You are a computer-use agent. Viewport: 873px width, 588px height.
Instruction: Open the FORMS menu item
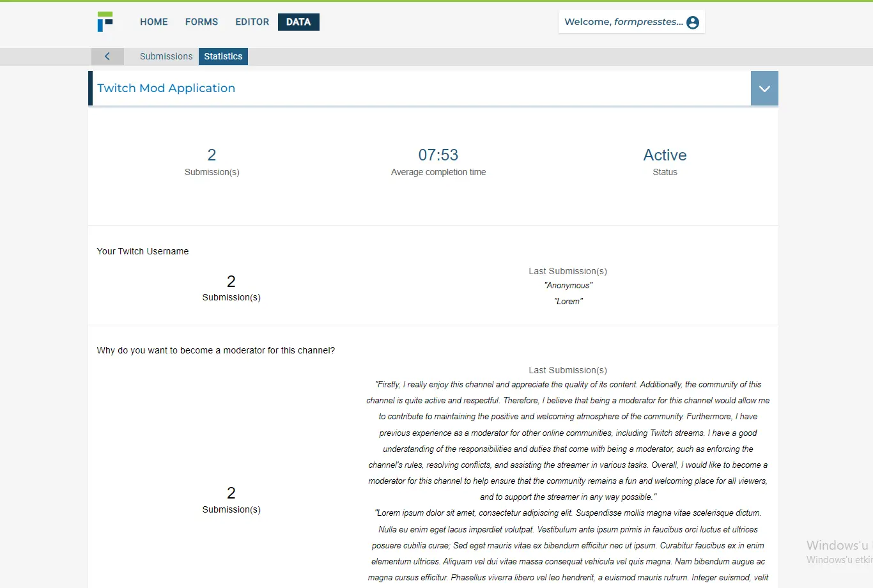(x=202, y=22)
